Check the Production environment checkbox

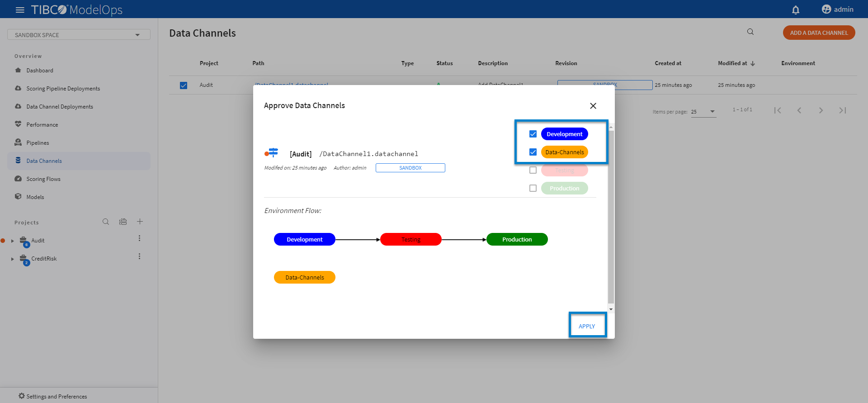533,188
